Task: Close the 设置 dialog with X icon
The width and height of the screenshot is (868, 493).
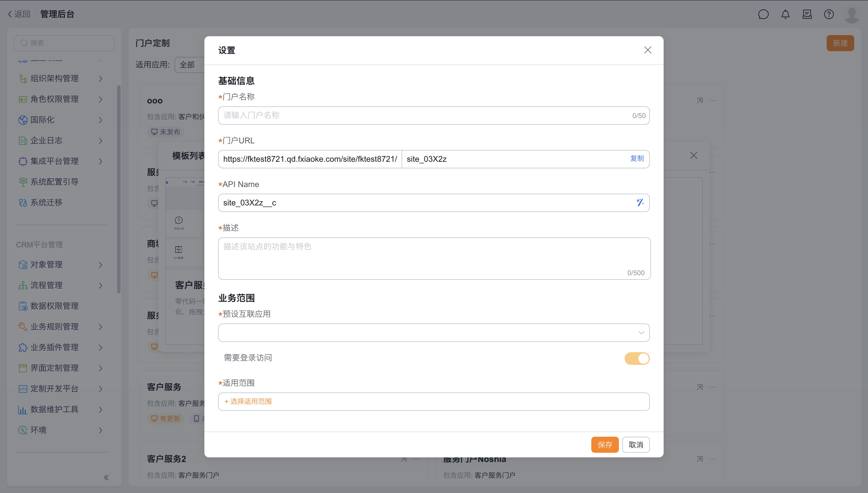Action: [x=648, y=50]
